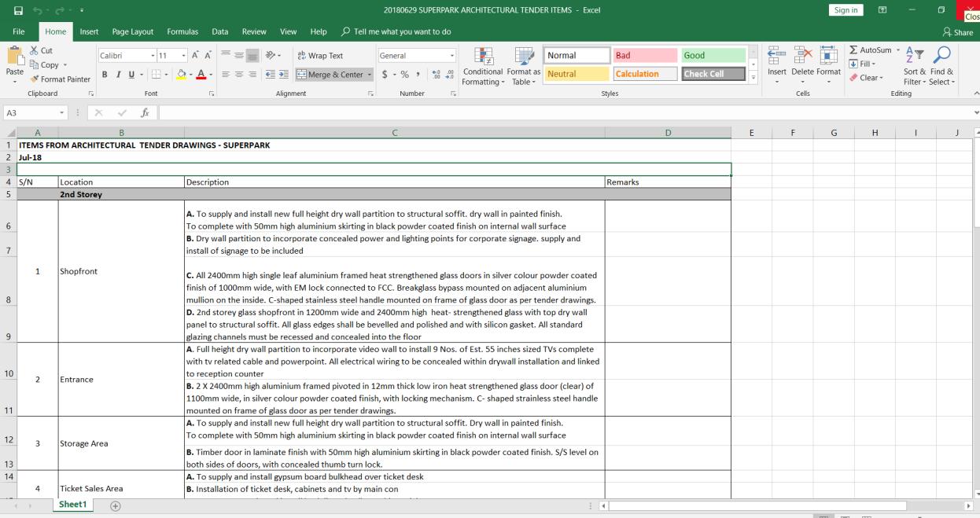Switch to the Insert ribbon tab

click(x=89, y=31)
